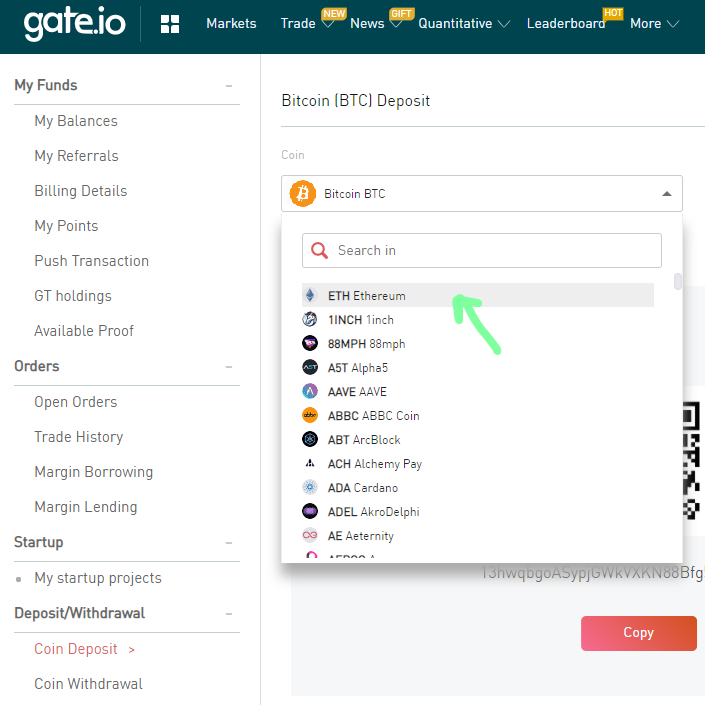Open Margin Lending page

coord(86,507)
